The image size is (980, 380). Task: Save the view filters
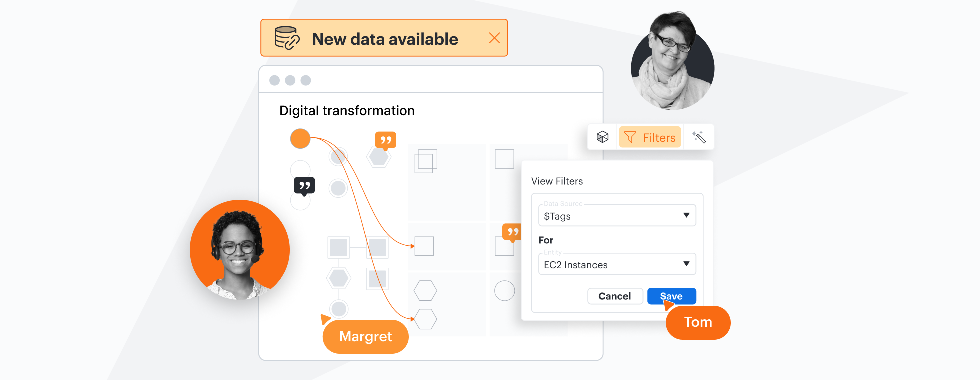pos(671,296)
